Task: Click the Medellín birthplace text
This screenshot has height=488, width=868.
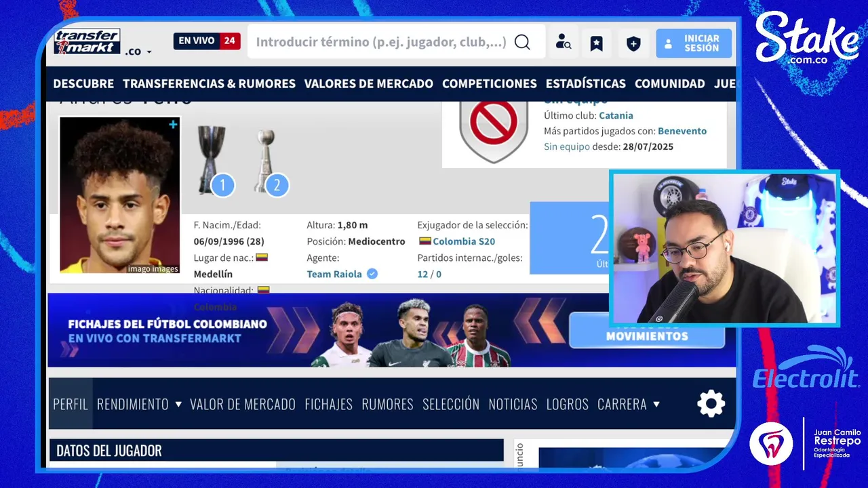Action: [213, 274]
